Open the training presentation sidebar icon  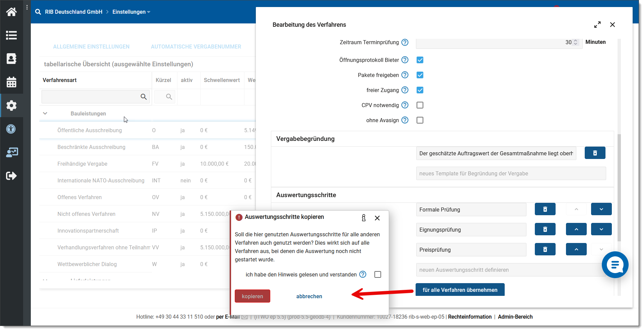click(x=12, y=152)
